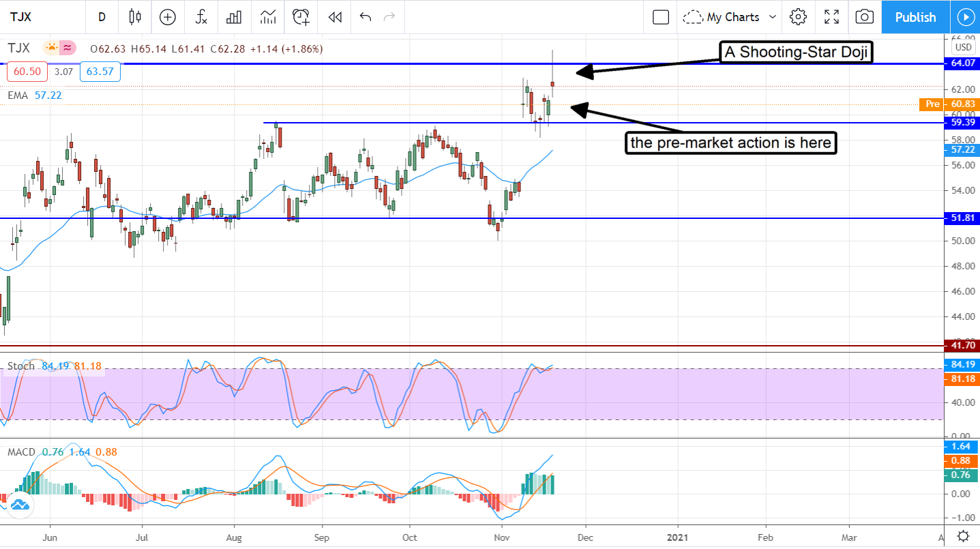Open the fx Indicators menu
Viewport: 980px width, 549px height.
(201, 17)
